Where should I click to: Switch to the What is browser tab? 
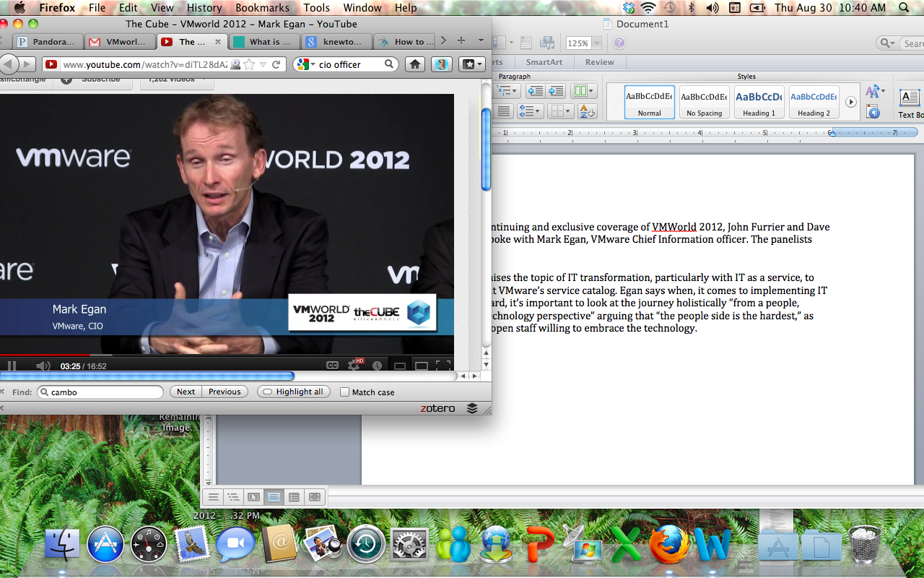coord(265,42)
